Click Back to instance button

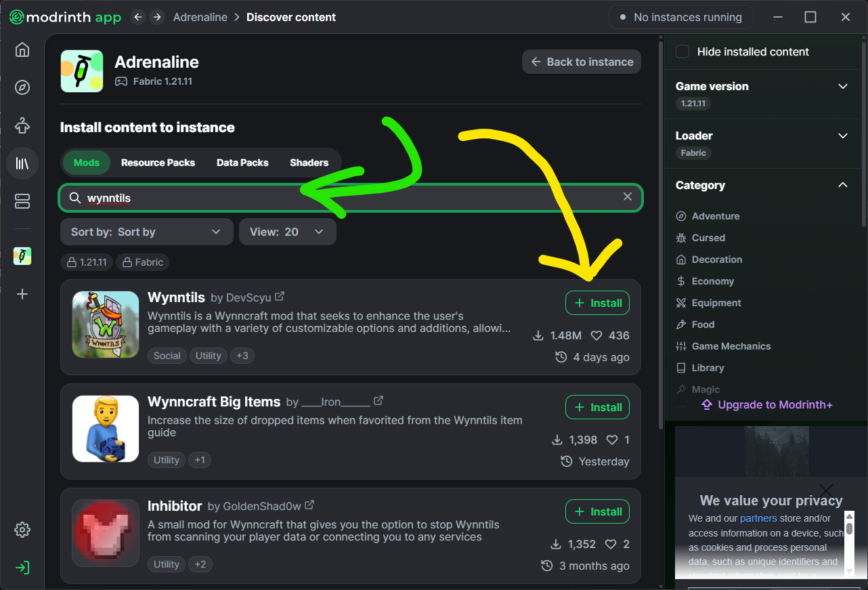[x=582, y=62]
